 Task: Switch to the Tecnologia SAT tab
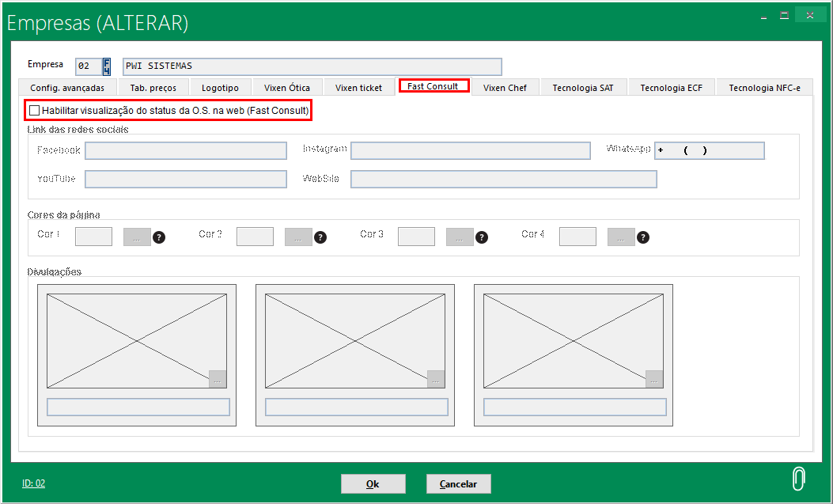tap(583, 88)
